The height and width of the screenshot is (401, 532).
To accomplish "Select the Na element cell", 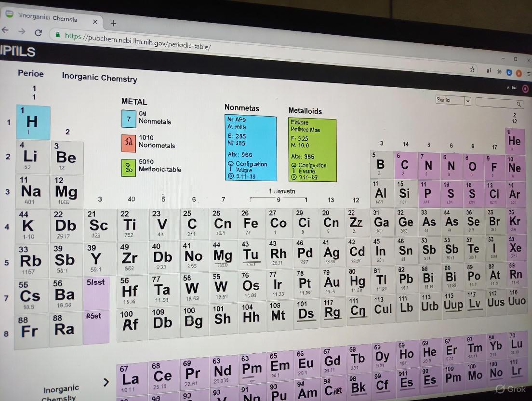I will pyautogui.click(x=32, y=192).
